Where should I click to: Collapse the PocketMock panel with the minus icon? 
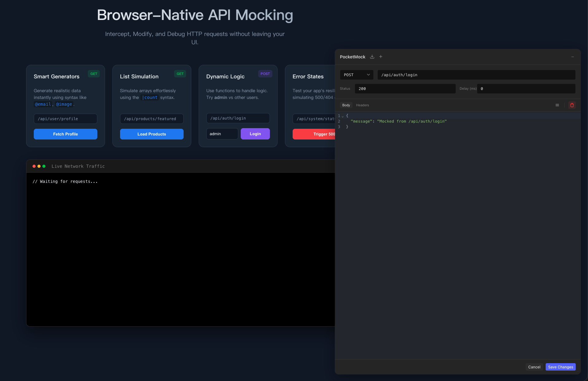[572, 57]
